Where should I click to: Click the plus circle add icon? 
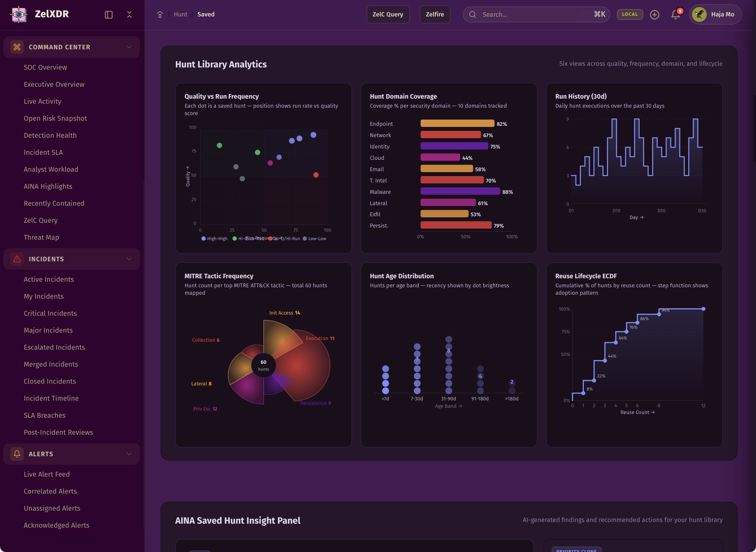tap(654, 15)
